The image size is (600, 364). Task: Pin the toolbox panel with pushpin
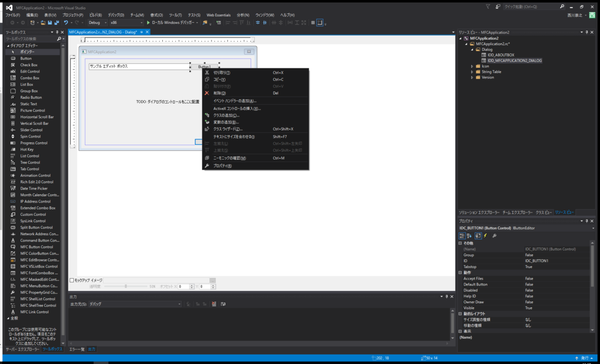click(57, 33)
